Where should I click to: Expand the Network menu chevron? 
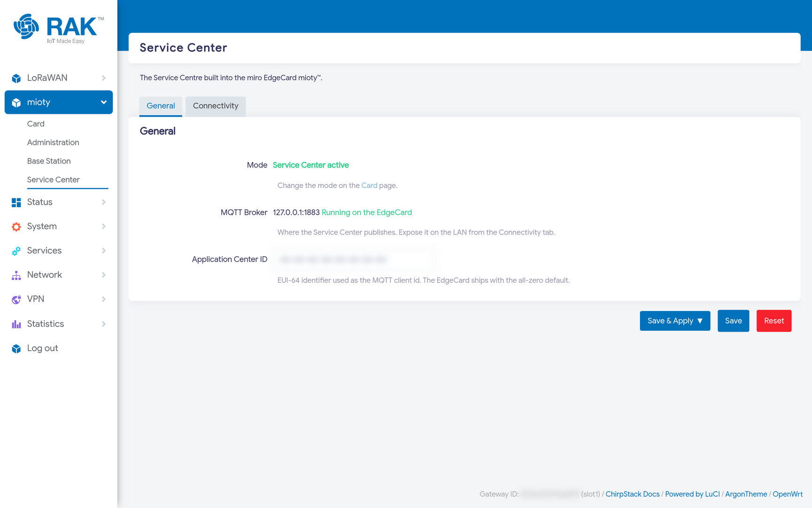point(103,275)
